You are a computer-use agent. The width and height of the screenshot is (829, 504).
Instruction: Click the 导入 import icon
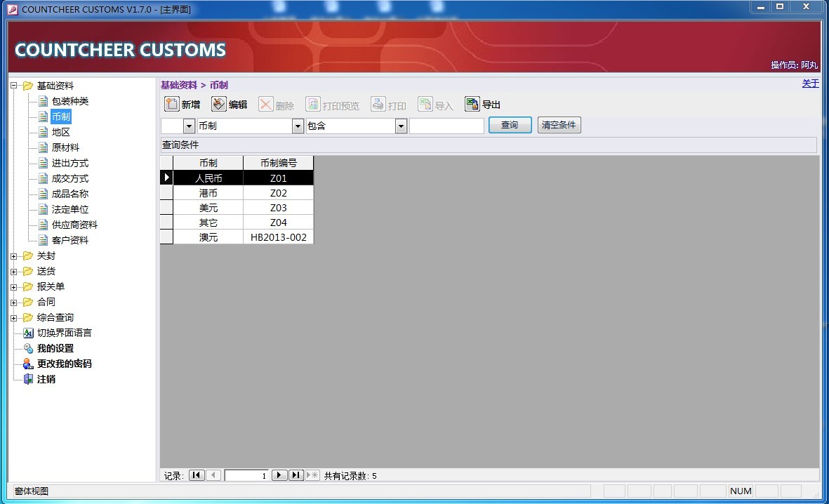point(425,104)
